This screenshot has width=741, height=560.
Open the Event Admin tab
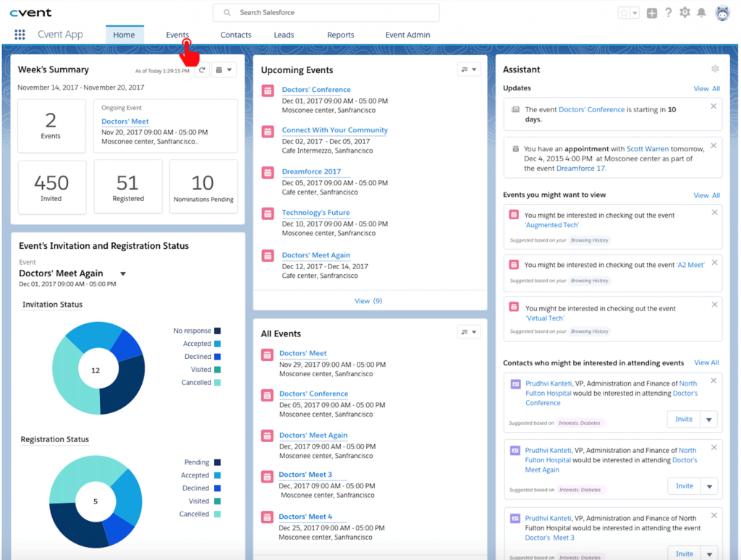point(408,35)
